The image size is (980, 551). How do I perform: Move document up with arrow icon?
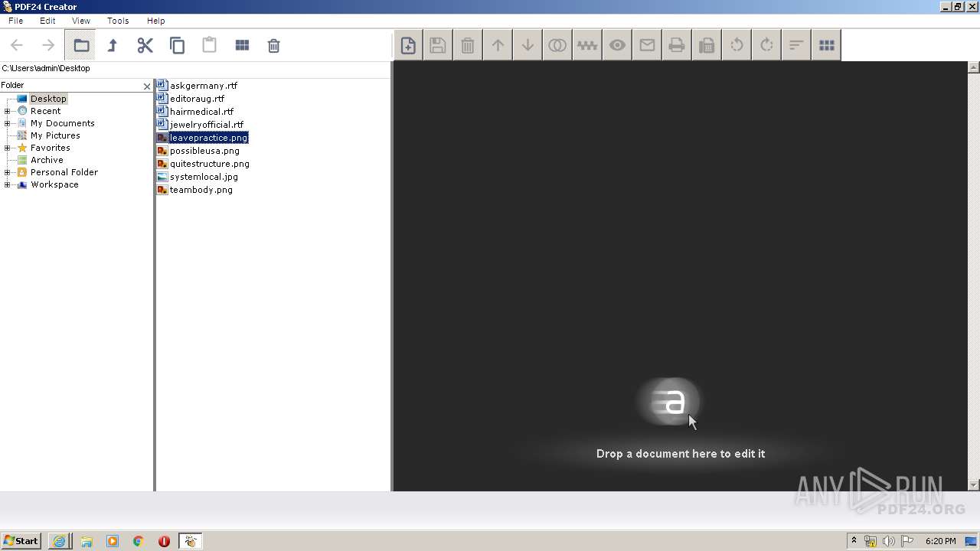[498, 46]
